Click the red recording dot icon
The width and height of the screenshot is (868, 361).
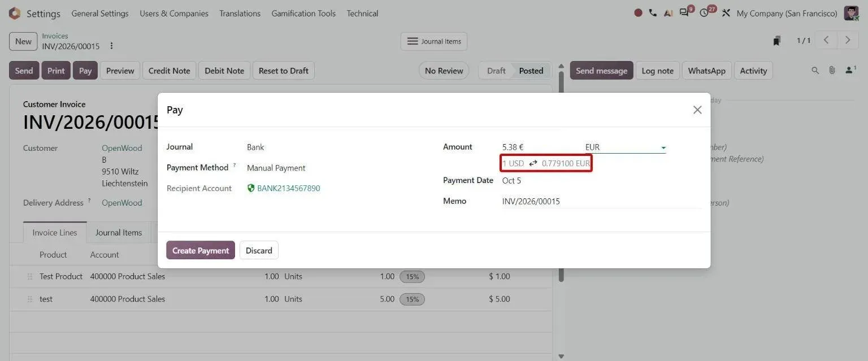(x=638, y=13)
